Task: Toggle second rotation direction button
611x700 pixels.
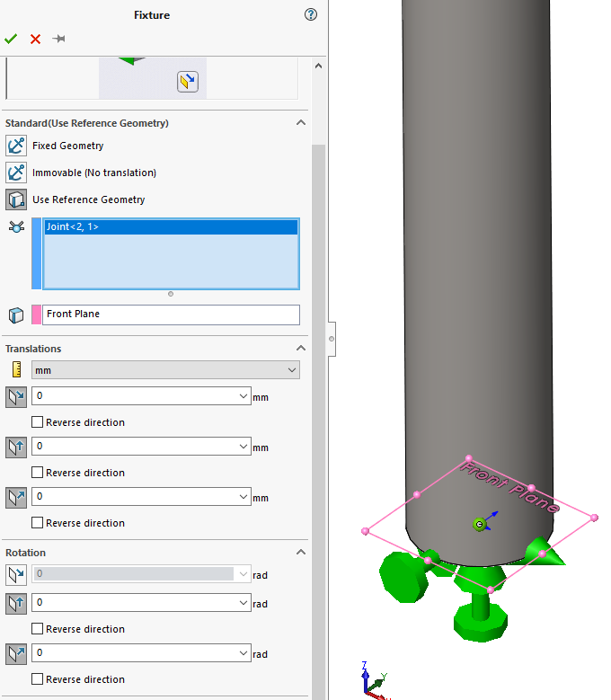Action: tap(16, 604)
